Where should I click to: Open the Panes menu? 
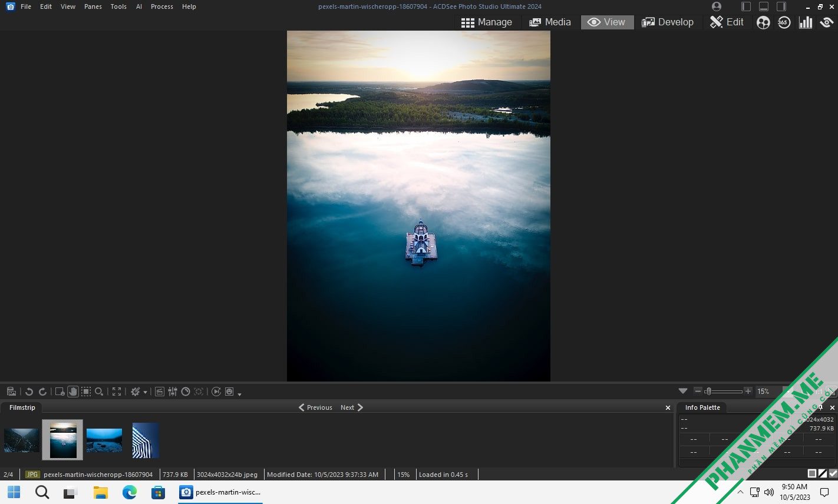coord(93,6)
